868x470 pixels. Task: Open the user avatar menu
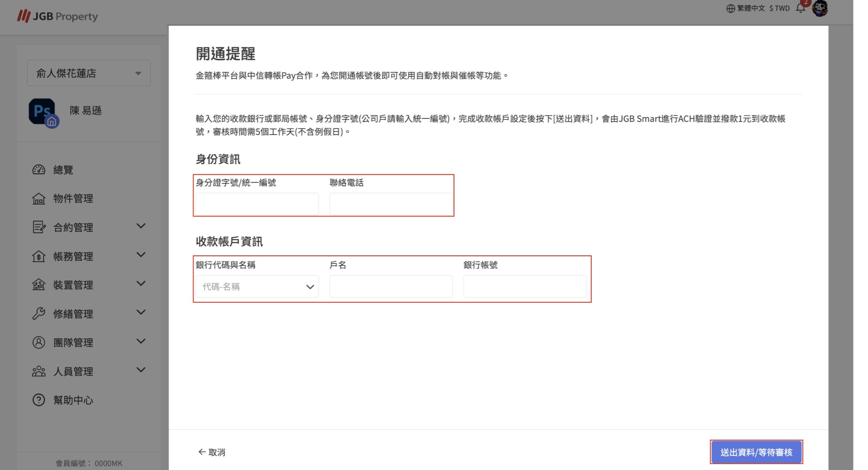pyautogui.click(x=820, y=8)
